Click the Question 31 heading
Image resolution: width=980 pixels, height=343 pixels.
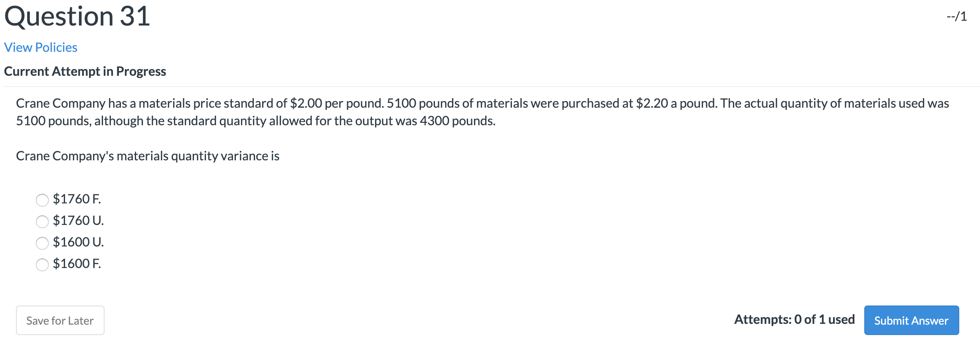click(x=77, y=17)
